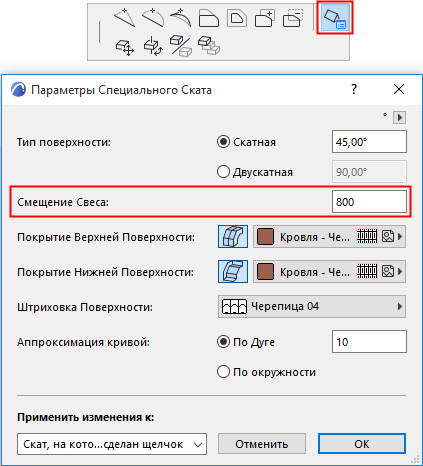The width and height of the screenshot is (423, 466).
Task: Click the ArchiCAD logo in title bar
Action: (x=18, y=90)
